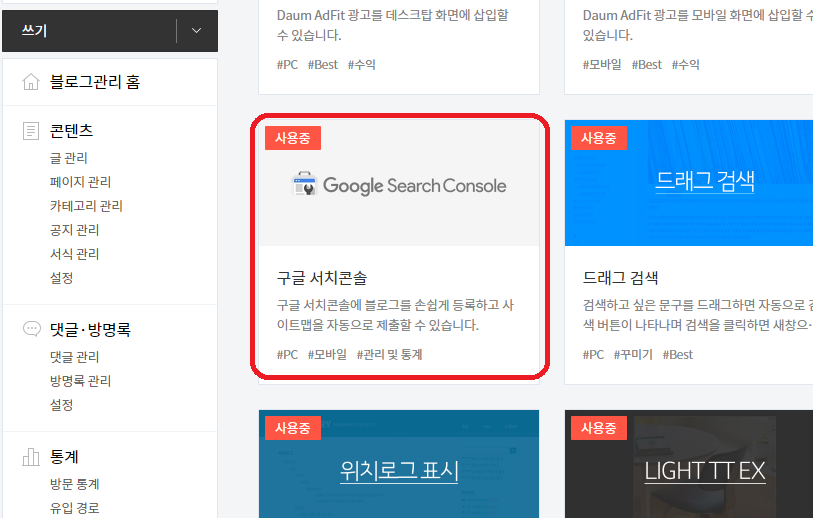Click the 구글 서치콘솔 description text
Image resolution: width=813 pixels, height=518 pixels.
click(395, 315)
